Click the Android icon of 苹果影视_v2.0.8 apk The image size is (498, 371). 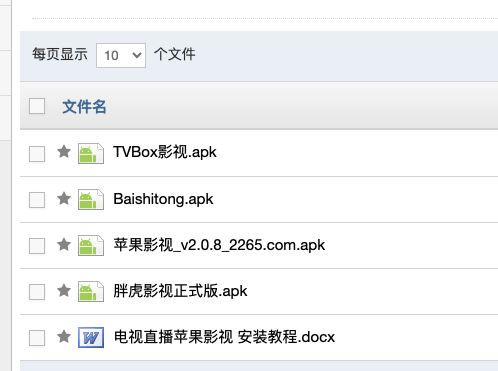coord(91,245)
